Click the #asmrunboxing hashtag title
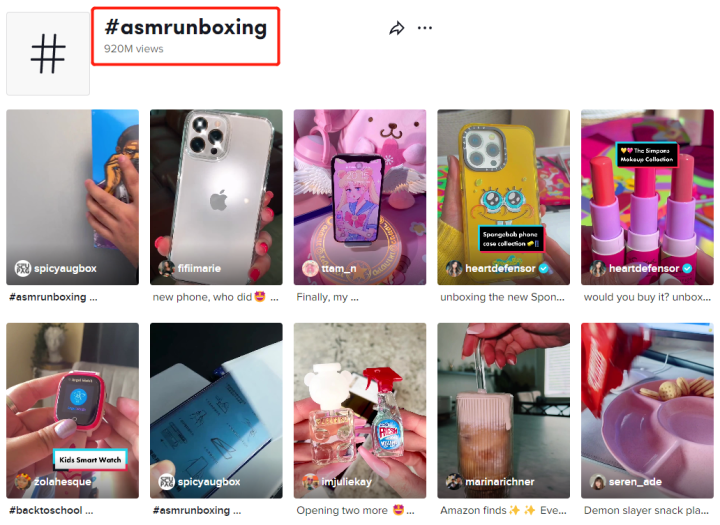The height and width of the screenshot is (525, 720). click(186, 27)
